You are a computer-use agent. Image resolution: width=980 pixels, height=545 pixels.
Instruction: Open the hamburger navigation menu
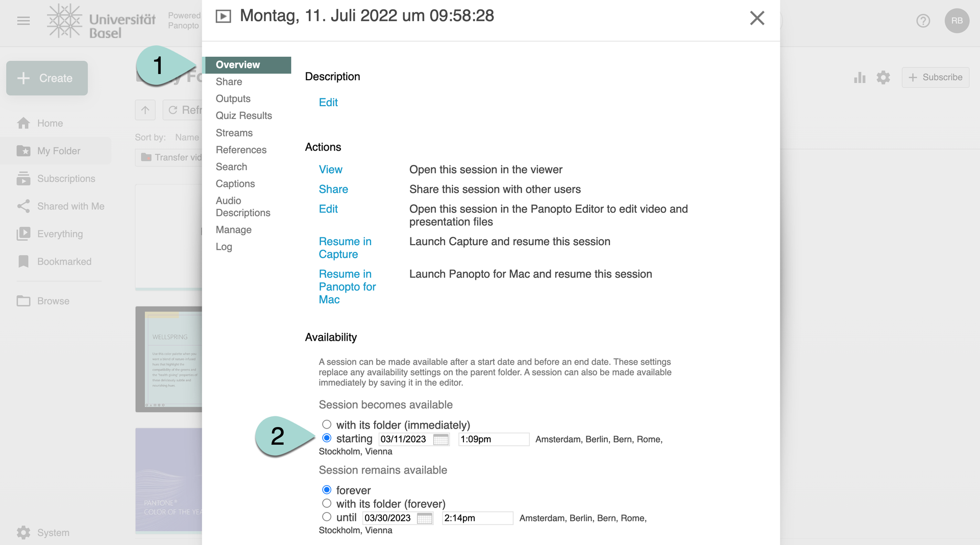coord(23,21)
